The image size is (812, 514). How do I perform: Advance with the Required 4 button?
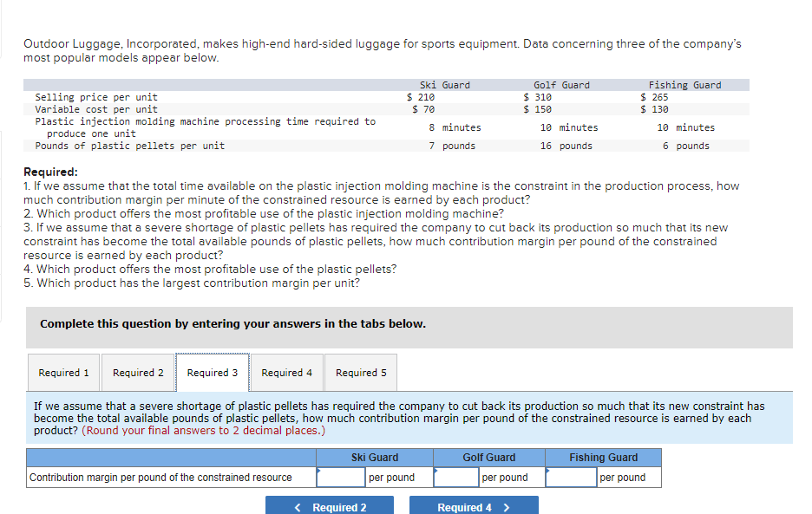pyautogui.click(x=474, y=507)
